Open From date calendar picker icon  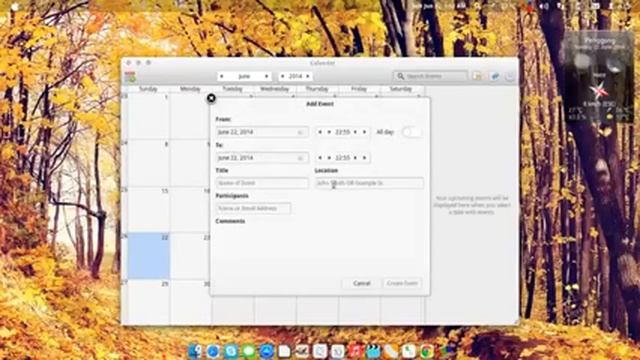click(300, 132)
